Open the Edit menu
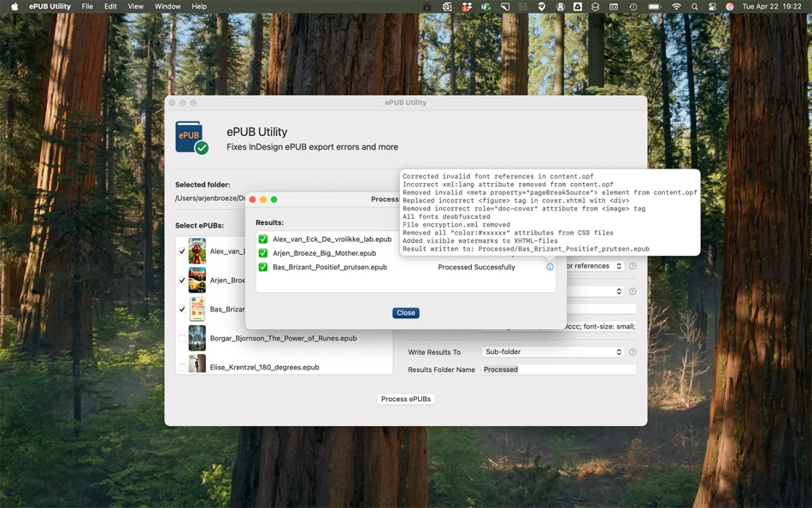The height and width of the screenshot is (508, 812). click(x=110, y=6)
